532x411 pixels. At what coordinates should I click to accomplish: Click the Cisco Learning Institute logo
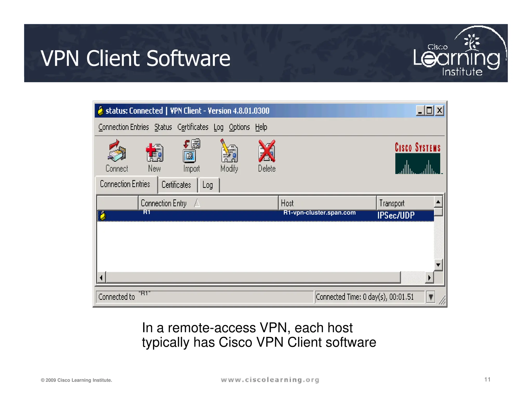(460, 51)
